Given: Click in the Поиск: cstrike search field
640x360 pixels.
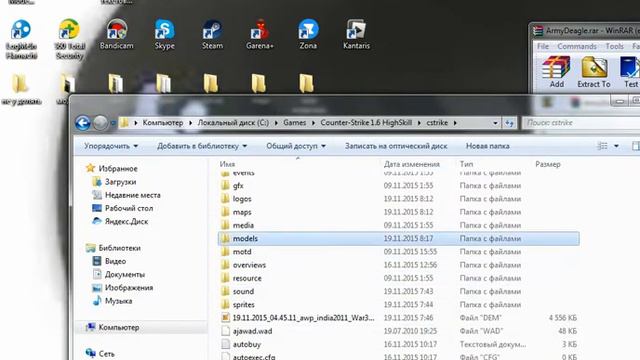Looking at the screenshot, I should click(x=581, y=123).
